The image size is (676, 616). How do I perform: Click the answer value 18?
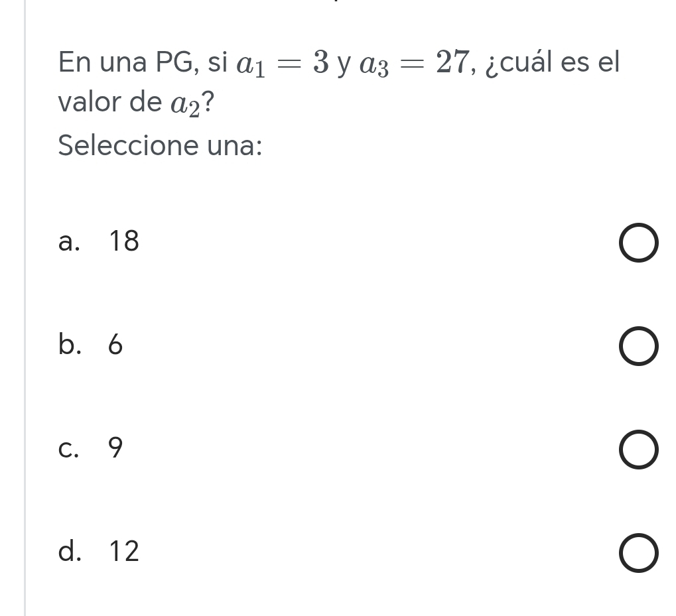tap(124, 241)
